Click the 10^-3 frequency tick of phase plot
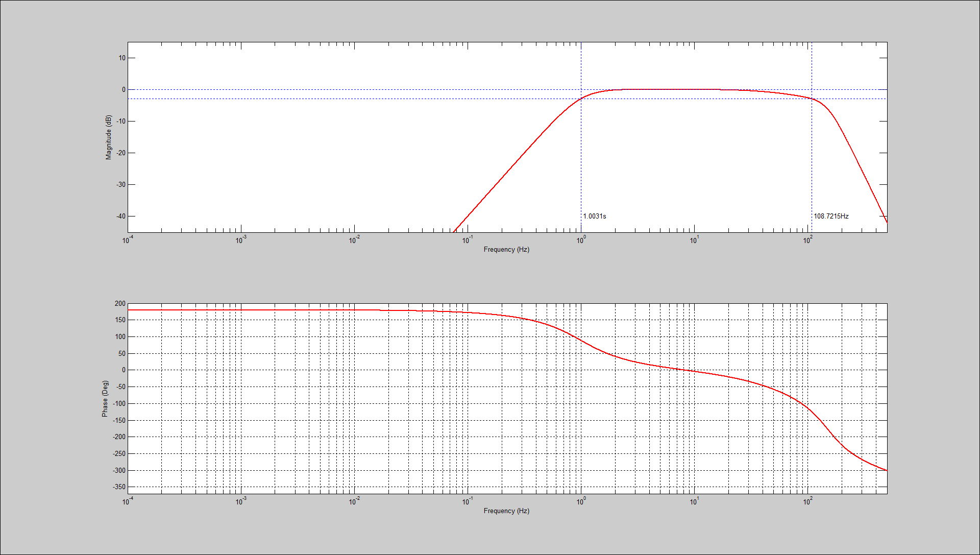The image size is (980, 555). click(x=241, y=501)
